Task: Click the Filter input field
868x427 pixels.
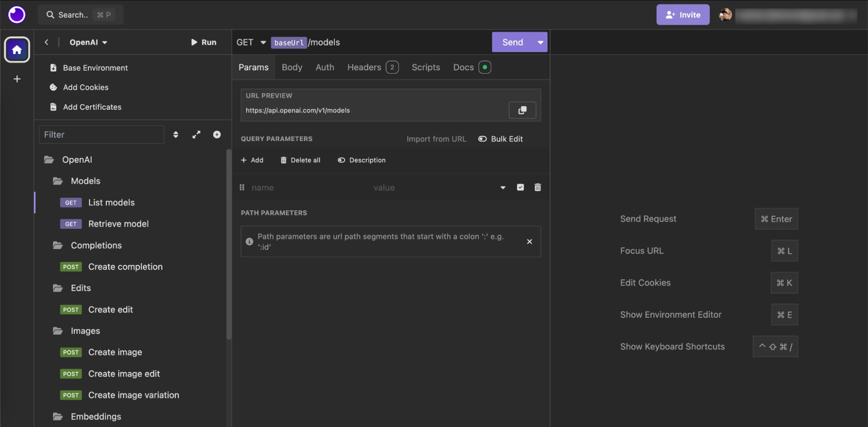Action: pos(102,135)
